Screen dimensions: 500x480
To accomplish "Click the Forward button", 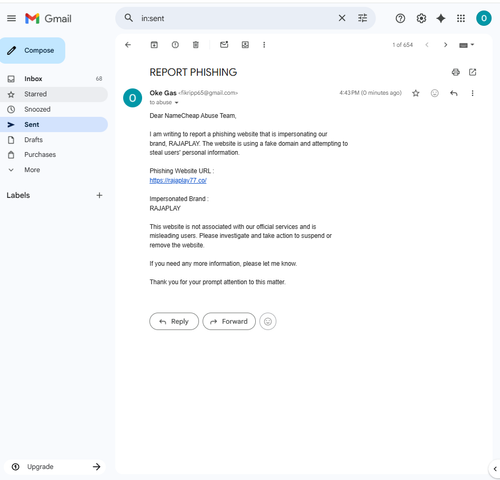I will click(x=229, y=321).
